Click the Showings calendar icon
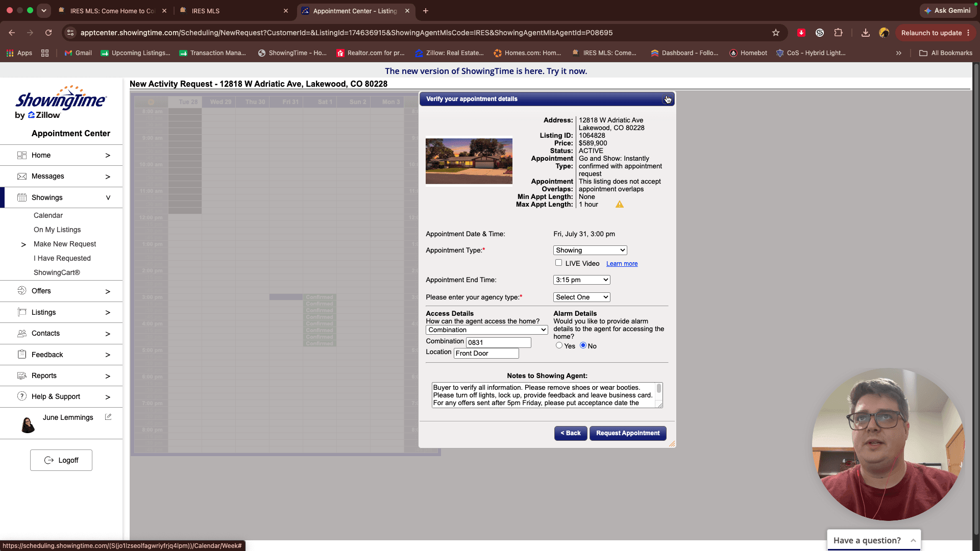The image size is (980, 551). pos(22,197)
